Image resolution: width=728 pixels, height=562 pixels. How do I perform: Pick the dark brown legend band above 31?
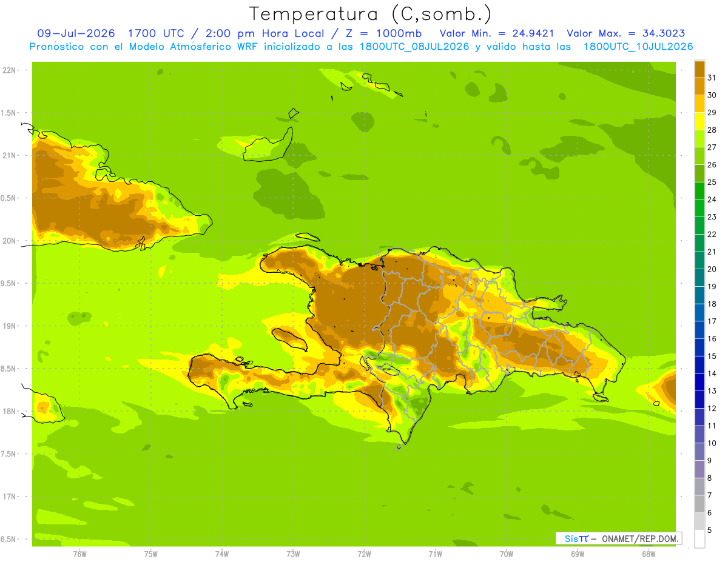click(x=699, y=69)
